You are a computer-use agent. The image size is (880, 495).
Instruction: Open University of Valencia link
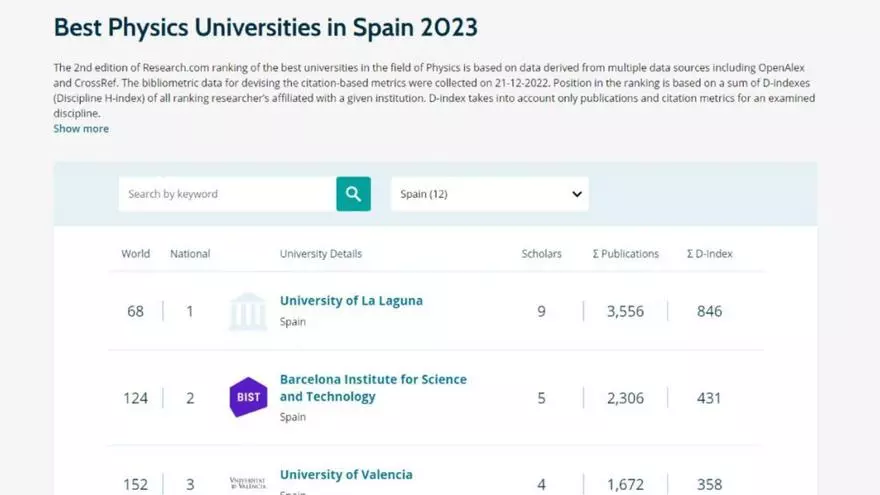click(346, 475)
